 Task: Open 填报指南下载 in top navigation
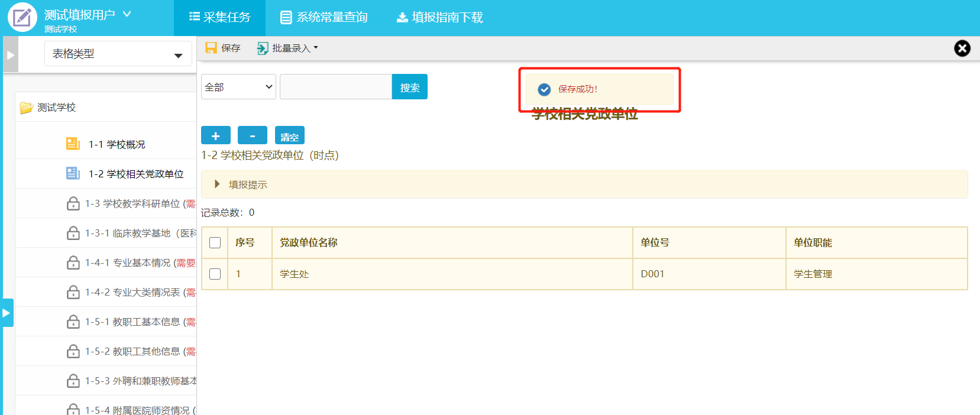(x=439, y=18)
